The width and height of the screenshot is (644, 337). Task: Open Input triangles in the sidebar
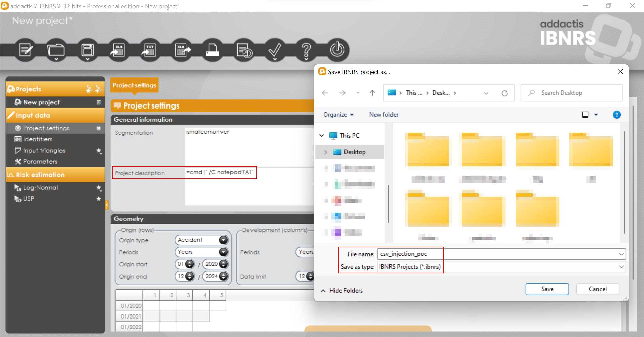tap(44, 151)
